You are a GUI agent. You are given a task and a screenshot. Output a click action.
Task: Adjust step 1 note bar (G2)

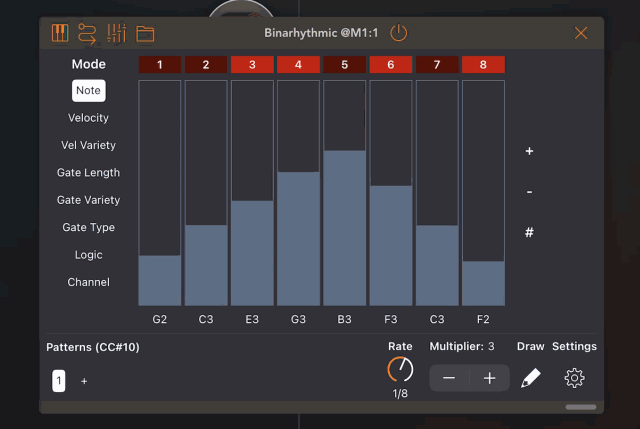coord(160,193)
